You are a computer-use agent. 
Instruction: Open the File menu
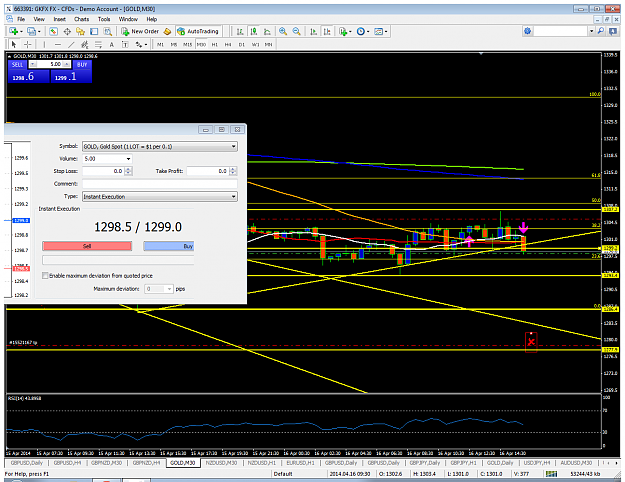(21, 19)
